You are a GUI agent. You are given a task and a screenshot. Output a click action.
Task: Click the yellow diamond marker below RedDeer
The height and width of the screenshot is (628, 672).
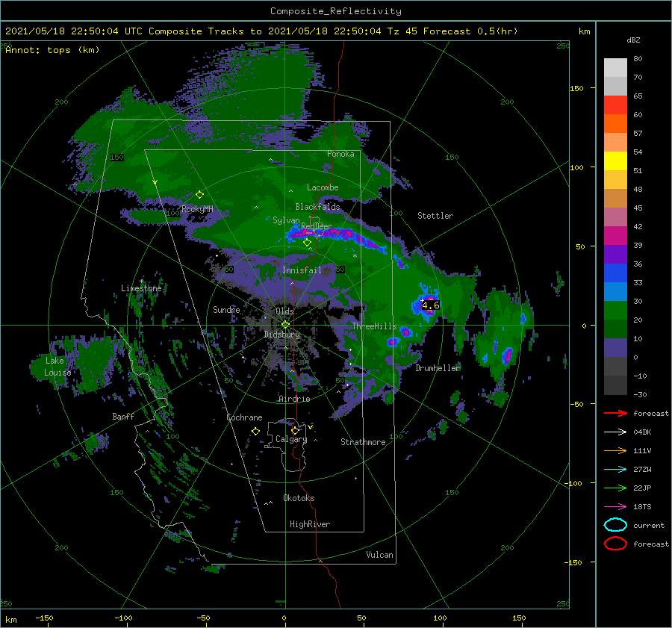(x=307, y=243)
